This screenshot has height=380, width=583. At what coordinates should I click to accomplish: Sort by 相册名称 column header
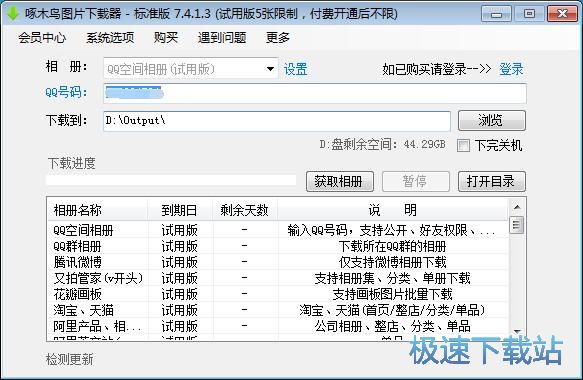click(98, 210)
